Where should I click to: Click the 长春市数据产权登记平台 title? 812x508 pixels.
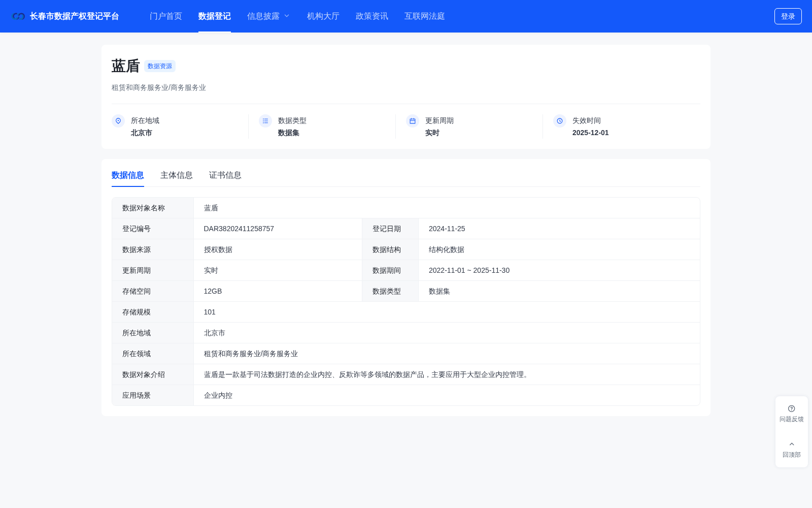75,16
